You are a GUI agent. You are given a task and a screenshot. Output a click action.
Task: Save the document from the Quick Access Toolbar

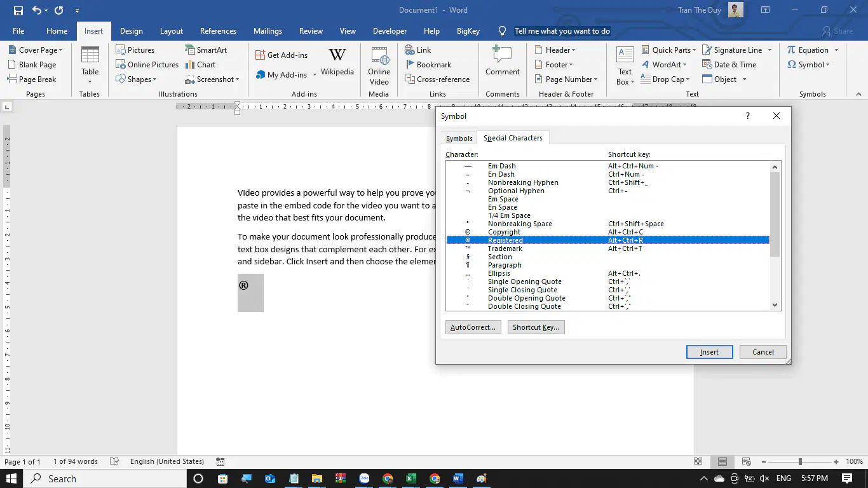click(18, 10)
